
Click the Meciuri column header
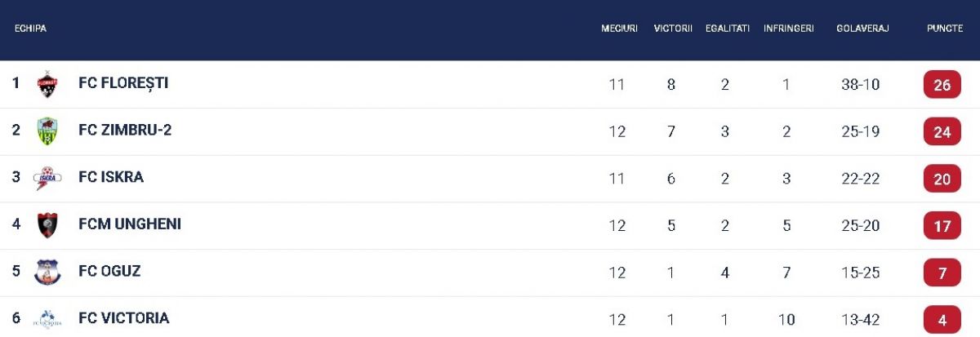[619, 29]
